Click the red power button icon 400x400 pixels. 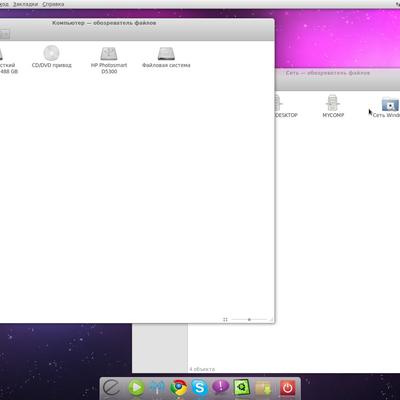287,388
